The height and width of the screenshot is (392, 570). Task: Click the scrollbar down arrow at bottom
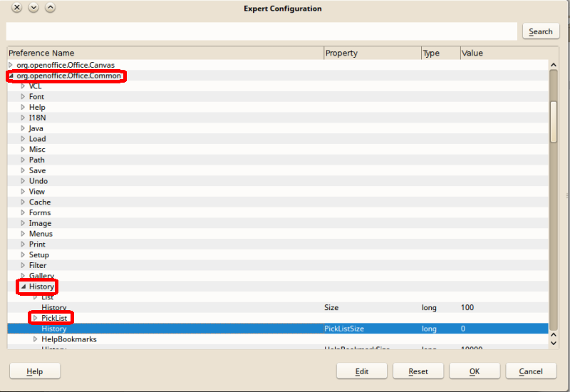click(x=554, y=343)
